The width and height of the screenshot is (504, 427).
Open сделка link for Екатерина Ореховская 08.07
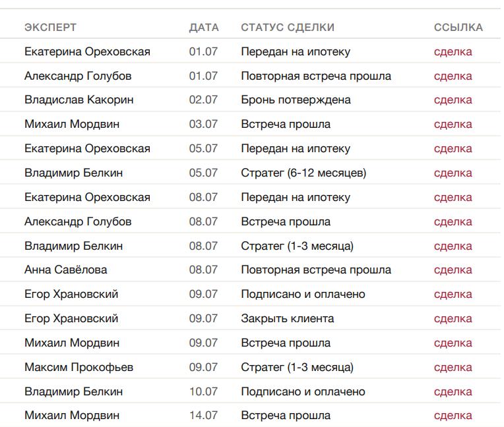(453, 198)
